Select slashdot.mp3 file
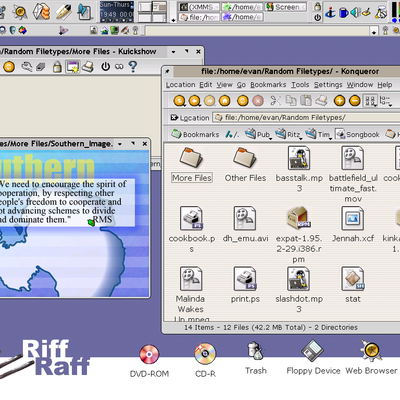 pyautogui.click(x=299, y=290)
